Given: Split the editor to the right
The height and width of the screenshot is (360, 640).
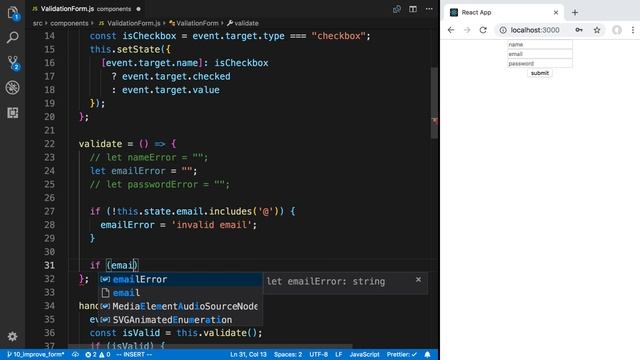Looking at the screenshot, I should (413, 9).
